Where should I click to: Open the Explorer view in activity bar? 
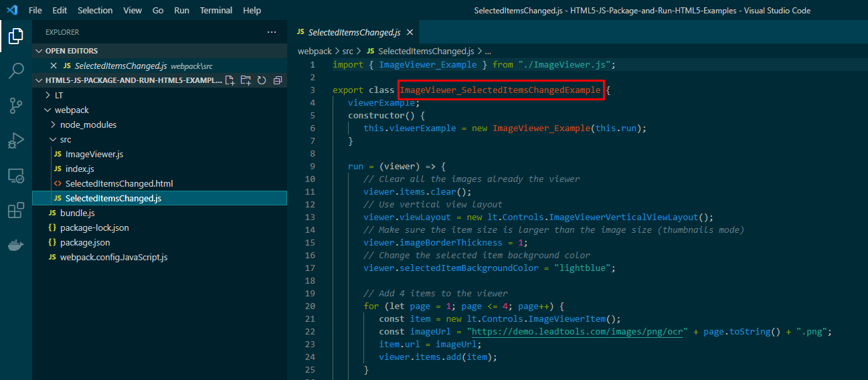coord(16,36)
